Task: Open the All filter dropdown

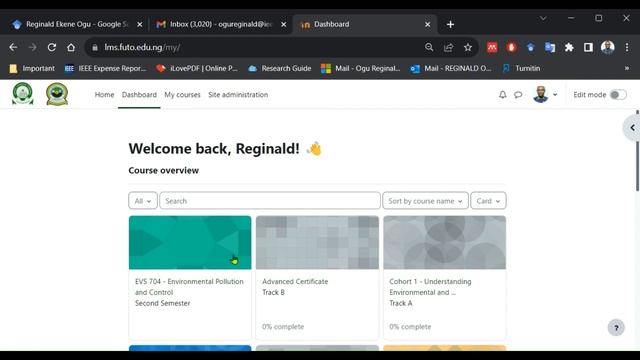Action: pyautogui.click(x=143, y=201)
